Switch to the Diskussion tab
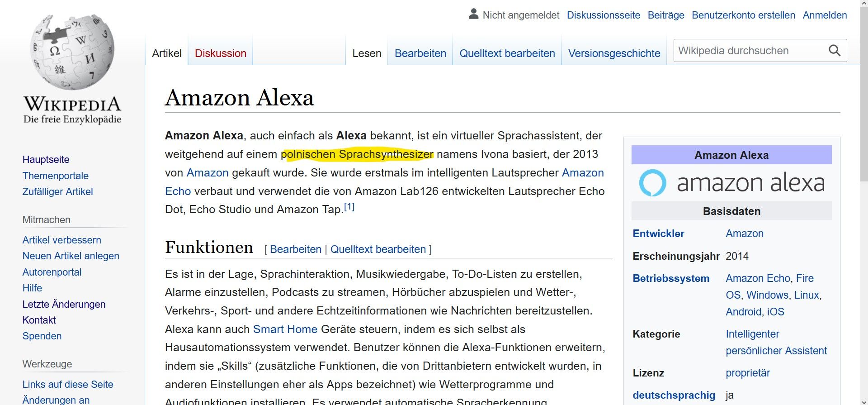The height and width of the screenshot is (405, 868). point(220,53)
